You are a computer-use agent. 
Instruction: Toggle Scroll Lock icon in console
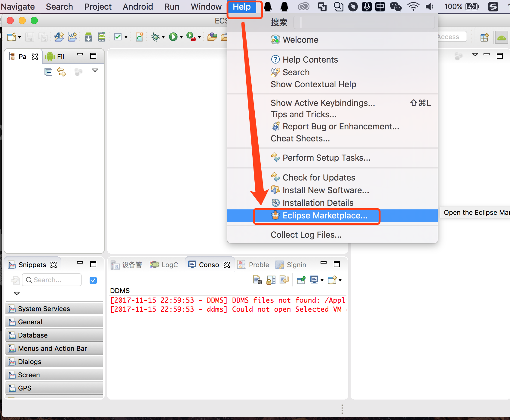coord(271,280)
